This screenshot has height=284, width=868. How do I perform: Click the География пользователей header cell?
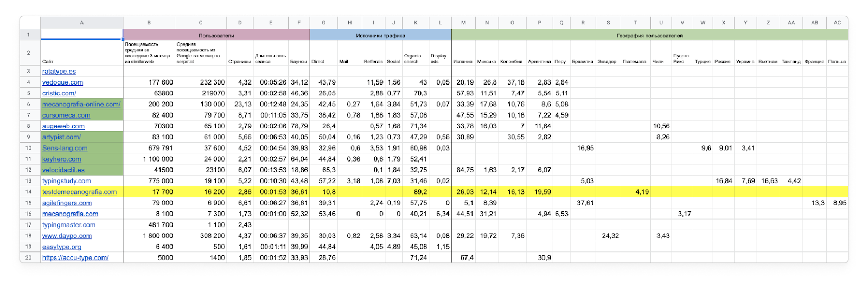pos(649,35)
